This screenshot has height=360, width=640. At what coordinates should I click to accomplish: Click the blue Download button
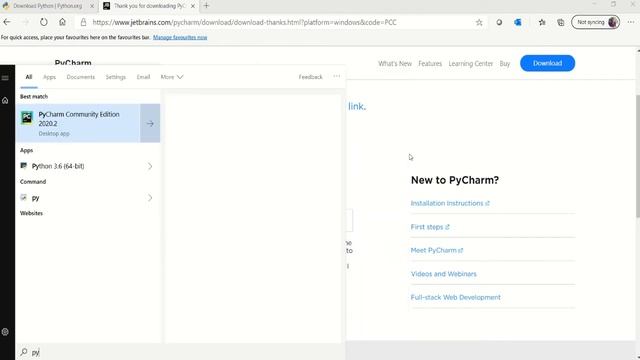(547, 63)
